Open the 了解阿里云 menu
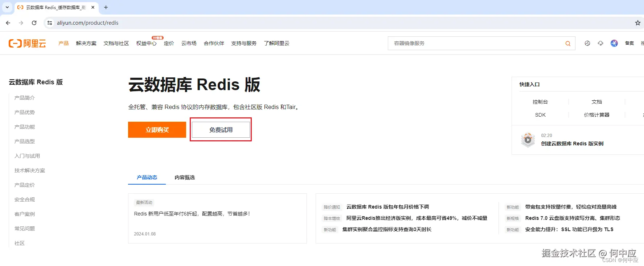The width and height of the screenshot is (644, 266). pos(276,43)
